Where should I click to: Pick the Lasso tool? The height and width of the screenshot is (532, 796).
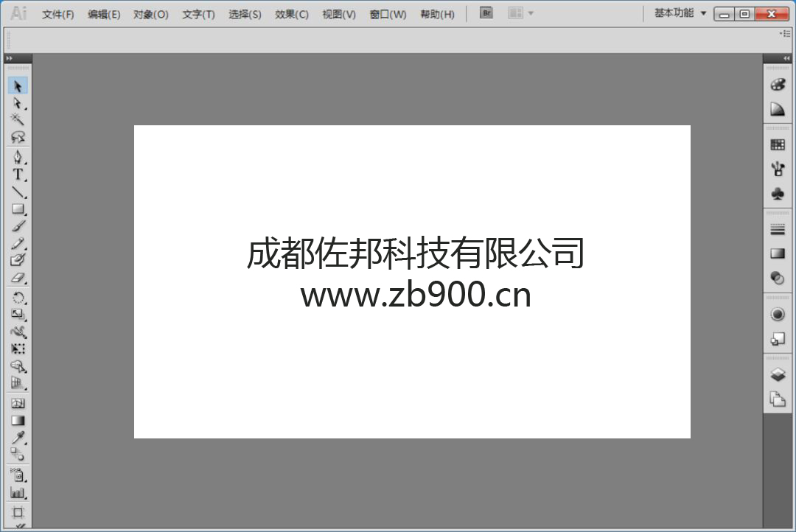[x=18, y=137]
